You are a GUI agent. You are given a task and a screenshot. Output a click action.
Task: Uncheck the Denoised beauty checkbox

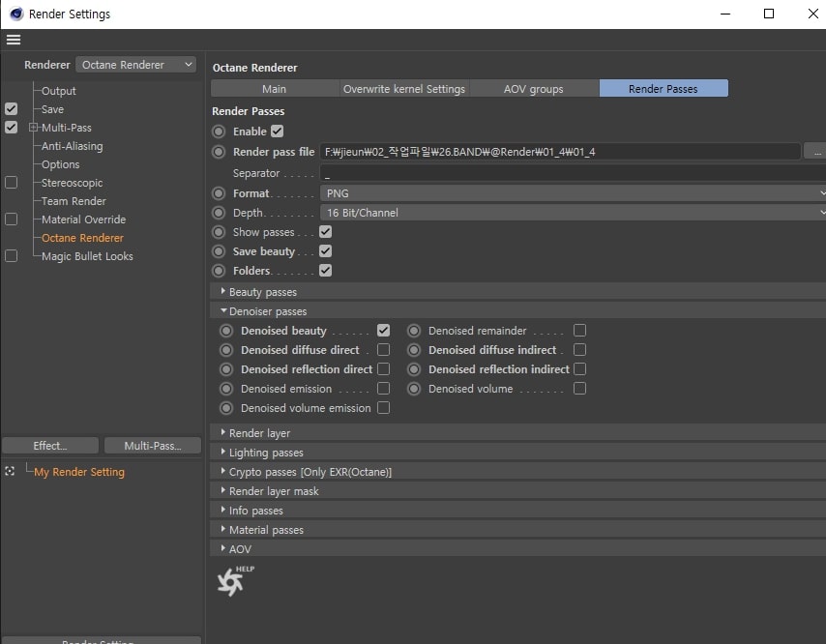coord(383,330)
